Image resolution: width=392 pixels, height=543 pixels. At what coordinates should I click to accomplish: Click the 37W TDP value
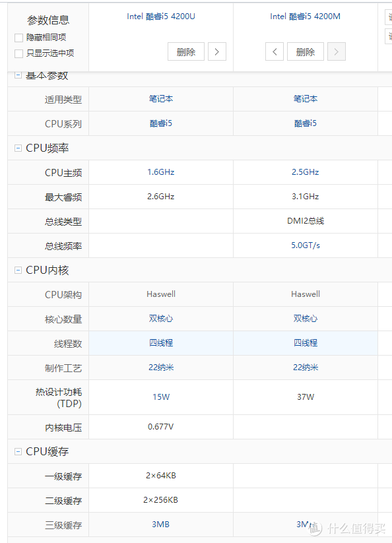coord(306,397)
